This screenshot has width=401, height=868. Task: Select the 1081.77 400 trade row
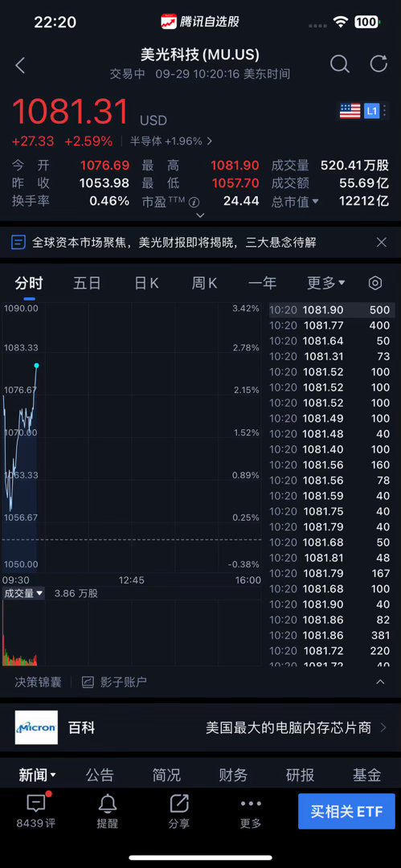click(333, 325)
